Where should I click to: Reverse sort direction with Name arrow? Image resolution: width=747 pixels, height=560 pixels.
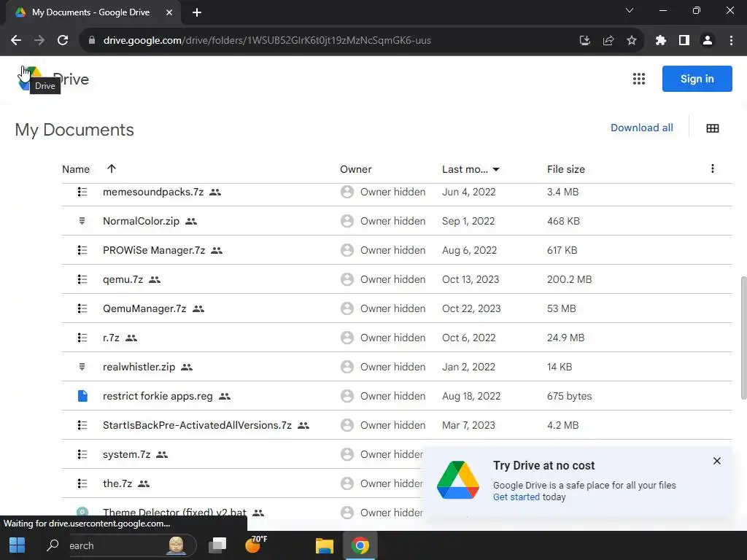point(112,168)
